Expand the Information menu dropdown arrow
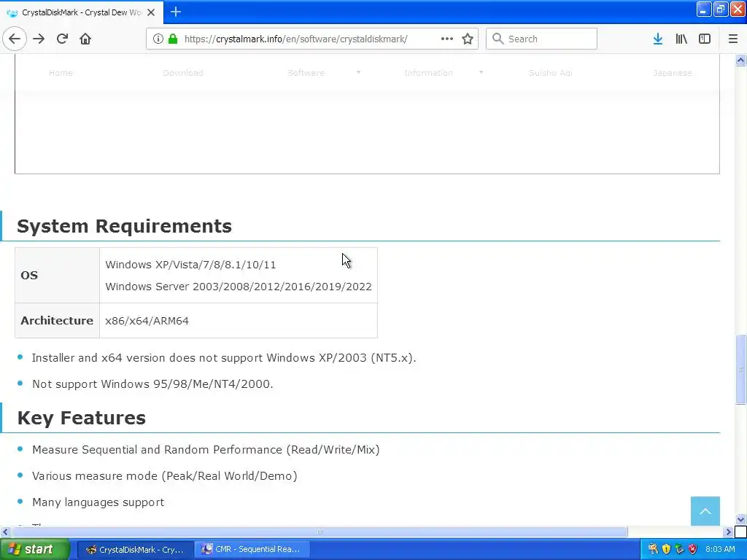The width and height of the screenshot is (747, 560). tap(481, 72)
